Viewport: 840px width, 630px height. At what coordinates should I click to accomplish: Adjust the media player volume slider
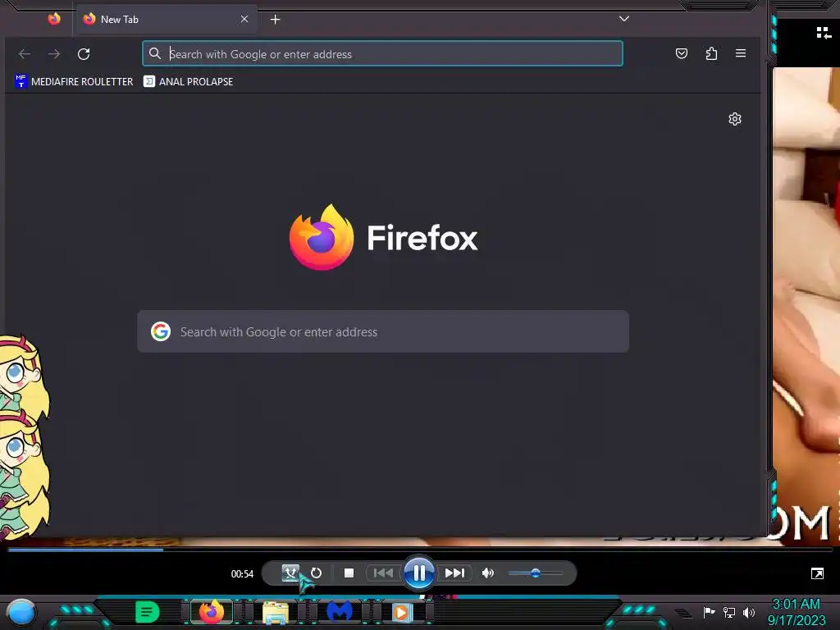click(536, 573)
